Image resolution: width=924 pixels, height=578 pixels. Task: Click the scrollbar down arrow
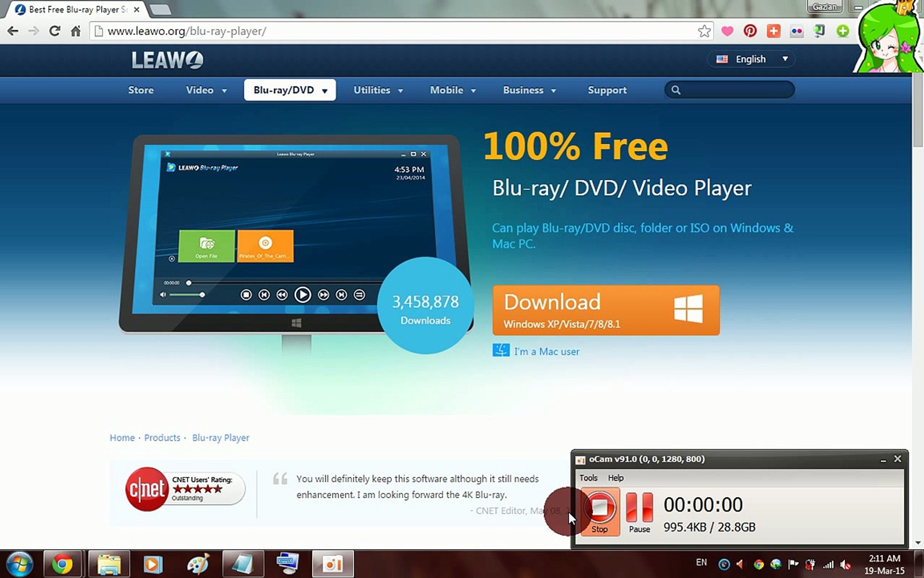point(918,543)
